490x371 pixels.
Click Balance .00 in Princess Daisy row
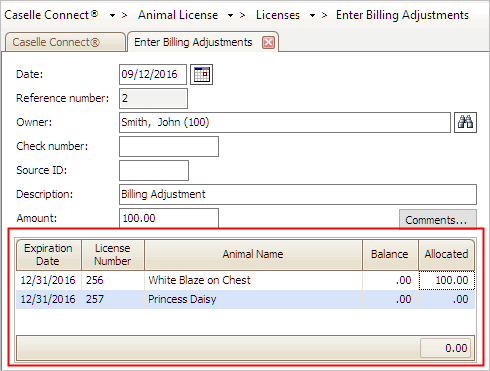pos(390,299)
